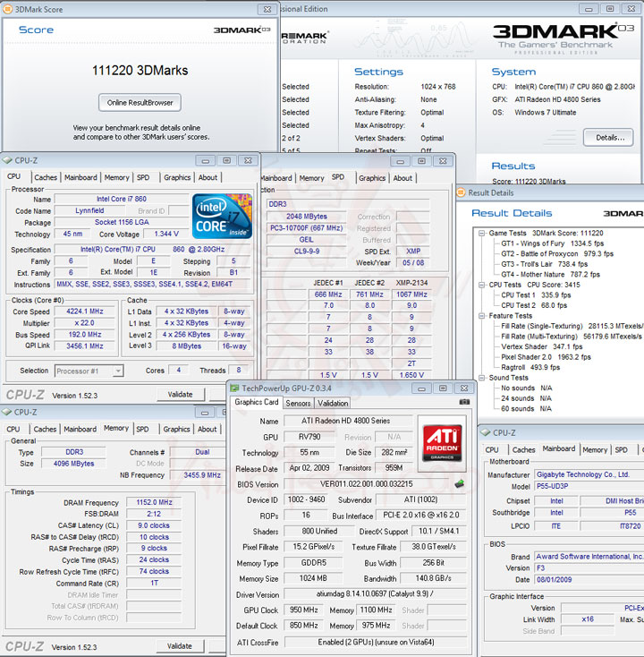Image resolution: width=644 pixels, height=657 pixels.
Task: Click the motherboard model P55-UD3P field
Action: [589, 486]
